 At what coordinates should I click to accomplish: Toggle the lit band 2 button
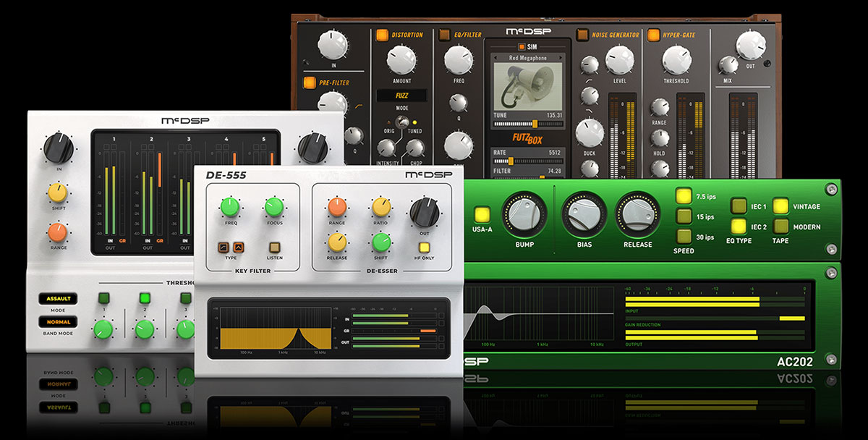(x=145, y=297)
